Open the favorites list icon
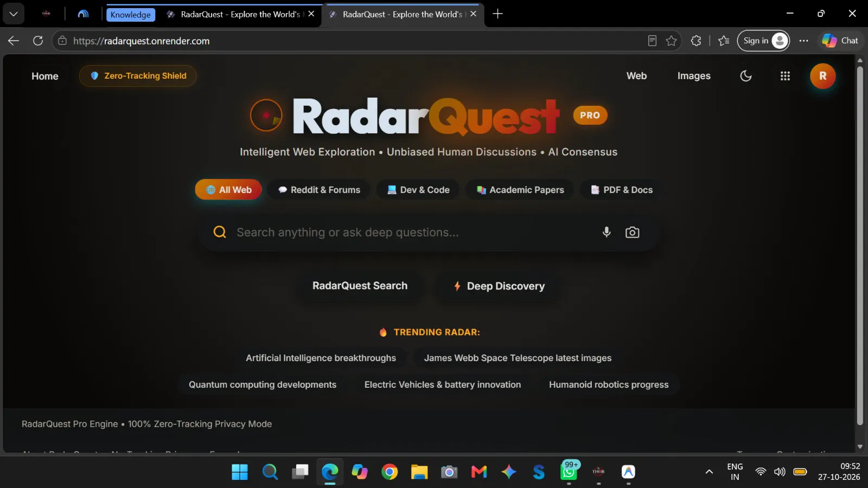868x488 pixels. (724, 41)
